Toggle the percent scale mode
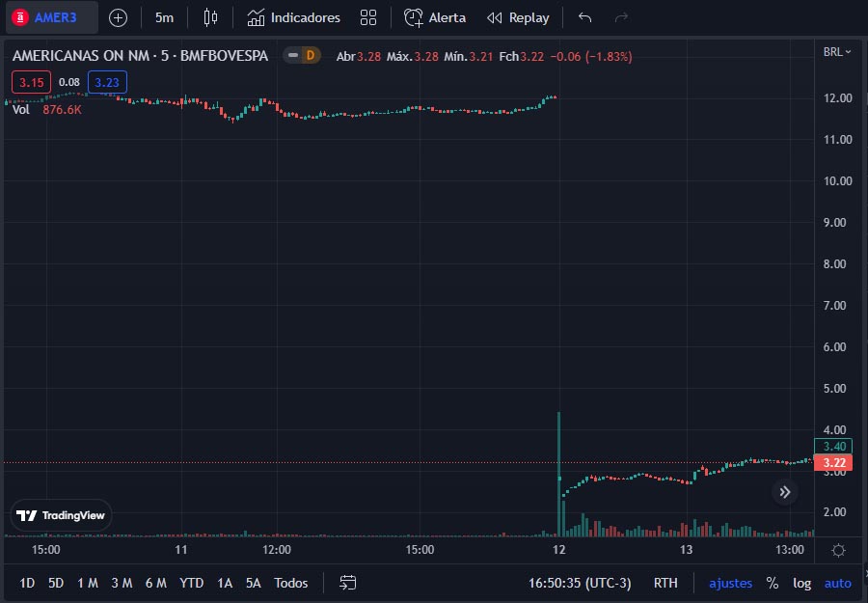Image resolution: width=868 pixels, height=603 pixels. coord(773,583)
